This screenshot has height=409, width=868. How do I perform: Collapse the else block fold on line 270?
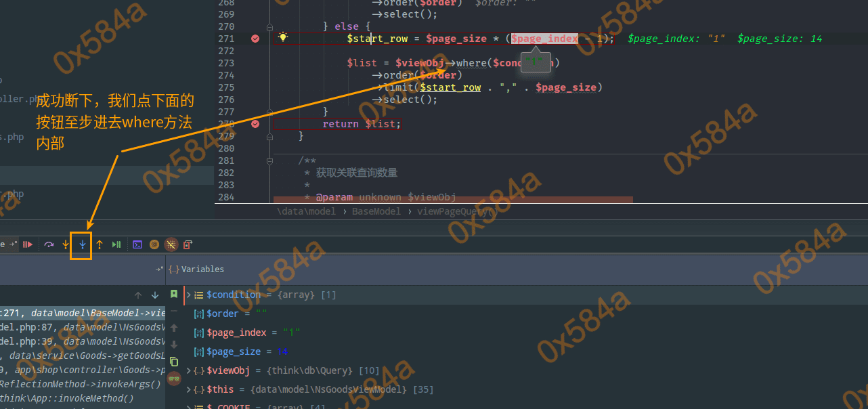tap(269, 26)
